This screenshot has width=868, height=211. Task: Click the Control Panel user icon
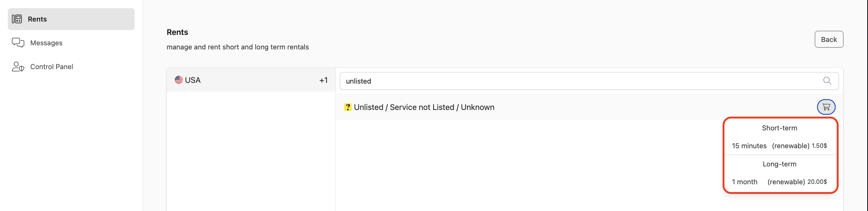click(18, 66)
